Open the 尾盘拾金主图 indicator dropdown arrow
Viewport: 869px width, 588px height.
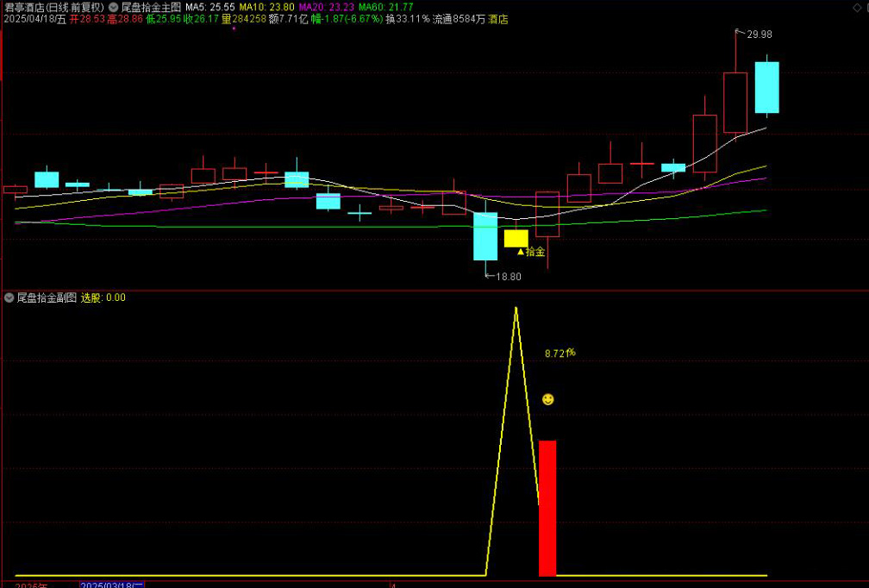click(x=114, y=7)
